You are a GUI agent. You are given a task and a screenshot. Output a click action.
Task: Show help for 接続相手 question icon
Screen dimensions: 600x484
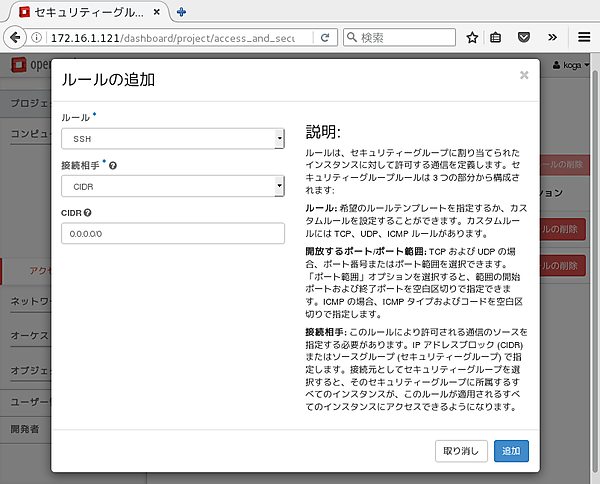113,166
